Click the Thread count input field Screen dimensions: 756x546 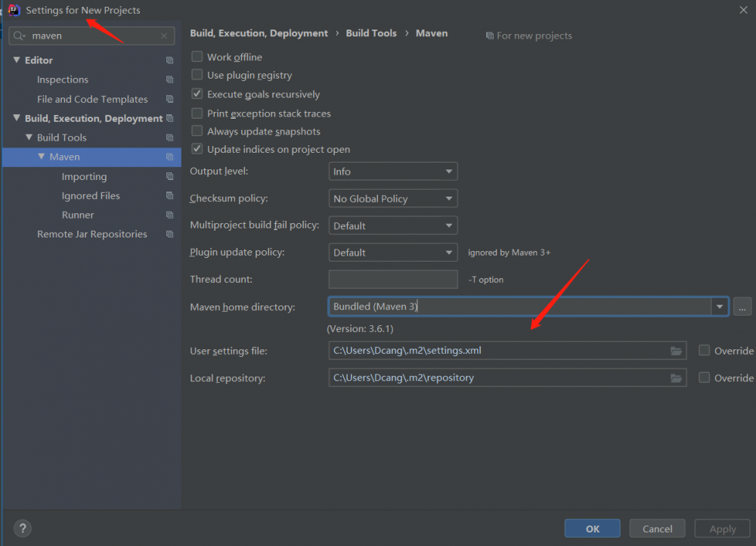[393, 279]
